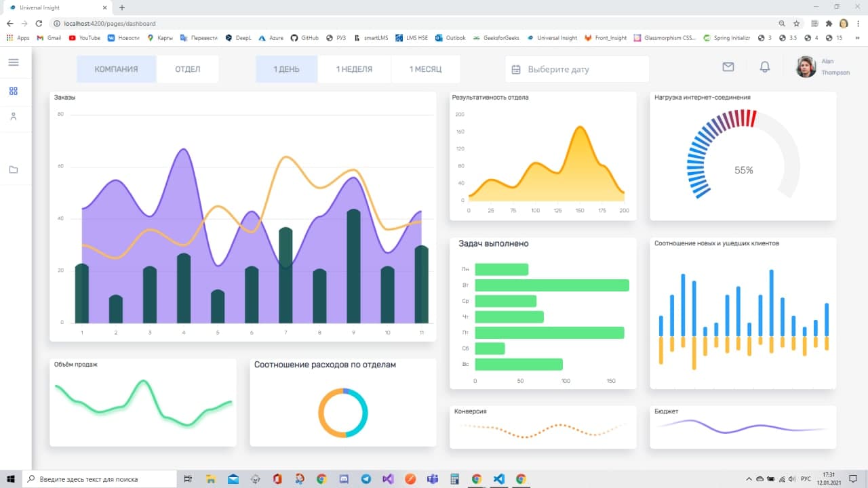Viewport: 868px width, 488px height.
Task: Switch to the Universal Insight browser tab
Action: pos(58,7)
